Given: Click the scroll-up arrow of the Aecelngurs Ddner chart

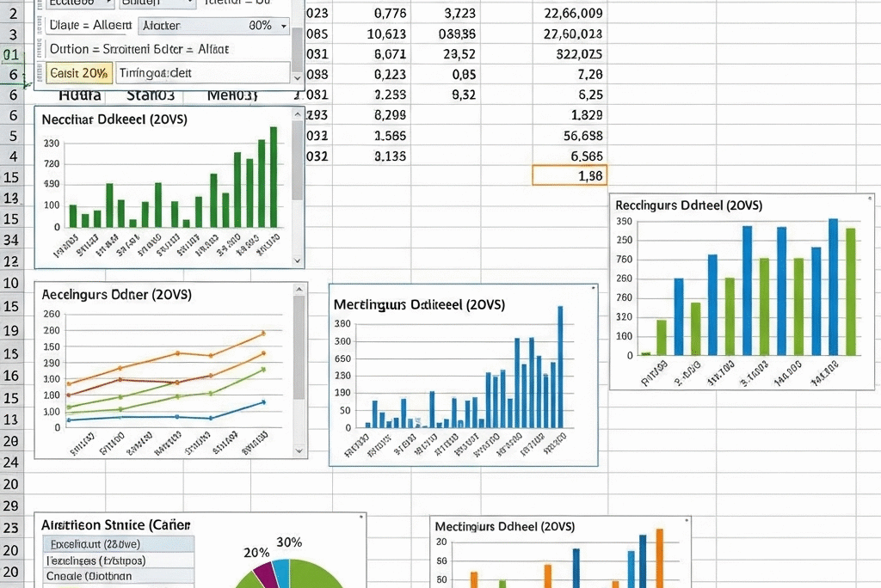Looking at the screenshot, I should tap(299, 290).
